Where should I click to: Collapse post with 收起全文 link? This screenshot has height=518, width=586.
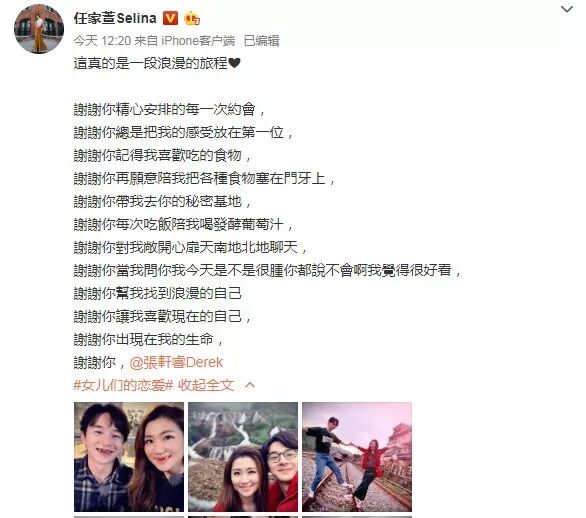[x=206, y=385]
